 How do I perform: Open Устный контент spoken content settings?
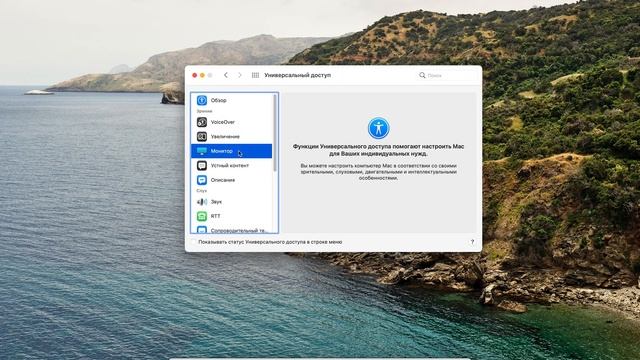point(231,166)
